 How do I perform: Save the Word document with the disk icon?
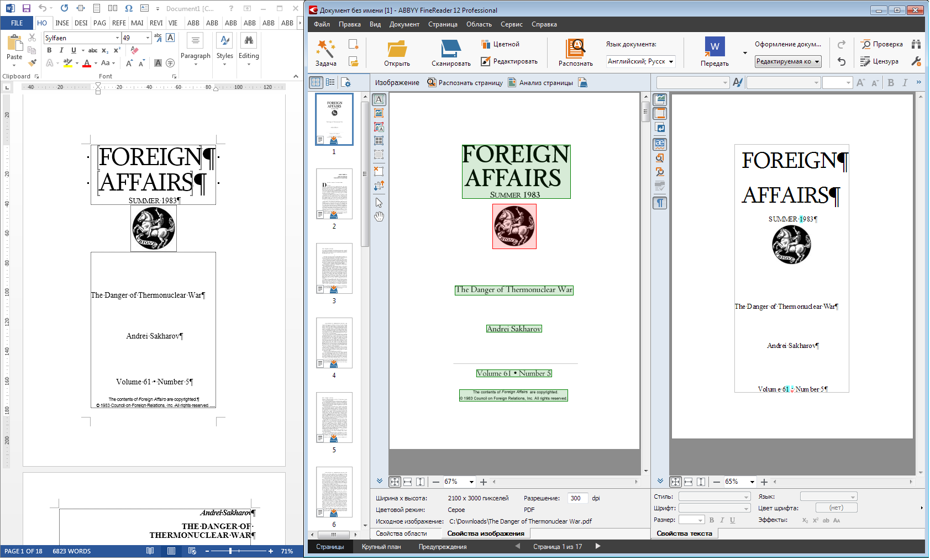tap(26, 8)
